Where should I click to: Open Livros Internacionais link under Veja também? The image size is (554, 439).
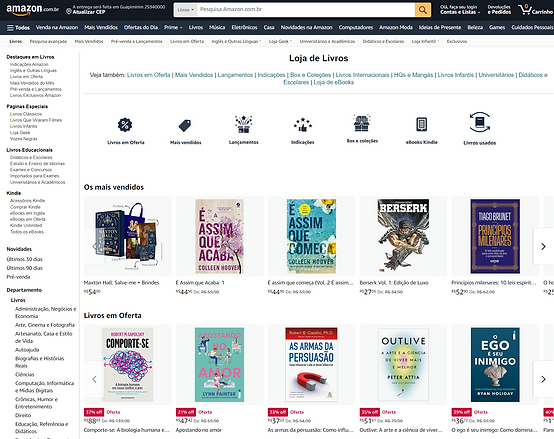pos(362,75)
